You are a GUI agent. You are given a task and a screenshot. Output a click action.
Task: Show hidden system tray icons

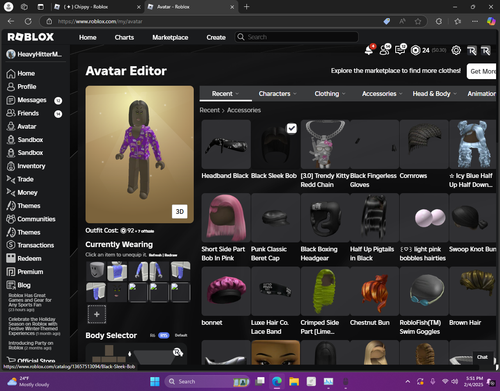coord(407,381)
